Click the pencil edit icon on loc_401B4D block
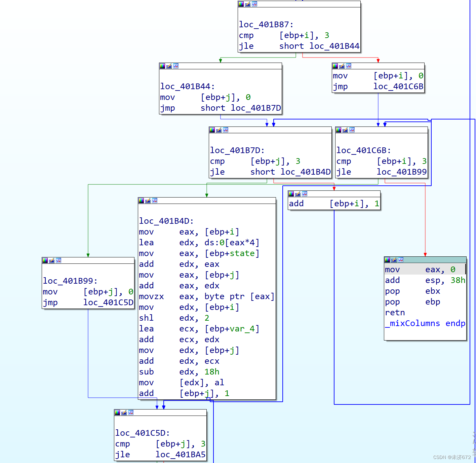 coord(148,201)
